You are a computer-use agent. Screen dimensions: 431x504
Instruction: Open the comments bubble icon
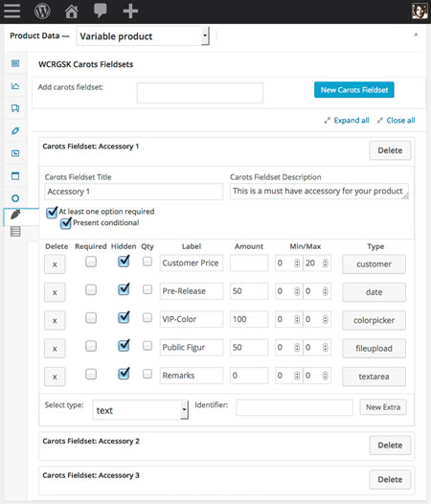pyautogui.click(x=100, y=11)
